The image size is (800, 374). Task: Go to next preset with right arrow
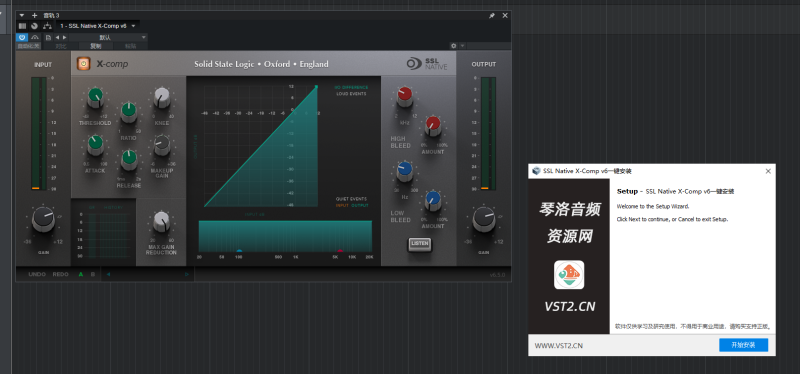64,37
